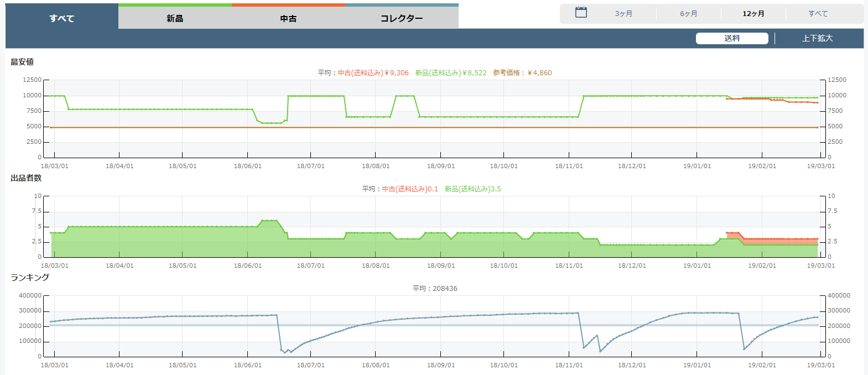The width and height of the screenshot is (868, 375).
Task: Open the 中古 tab
Action: (x=288, y=18)
